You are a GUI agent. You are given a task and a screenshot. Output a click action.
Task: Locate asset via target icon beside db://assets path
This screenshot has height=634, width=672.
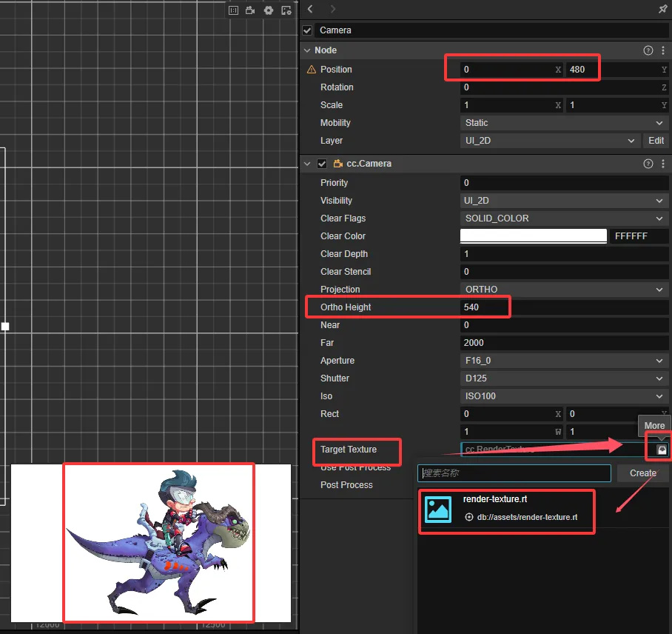469,517
